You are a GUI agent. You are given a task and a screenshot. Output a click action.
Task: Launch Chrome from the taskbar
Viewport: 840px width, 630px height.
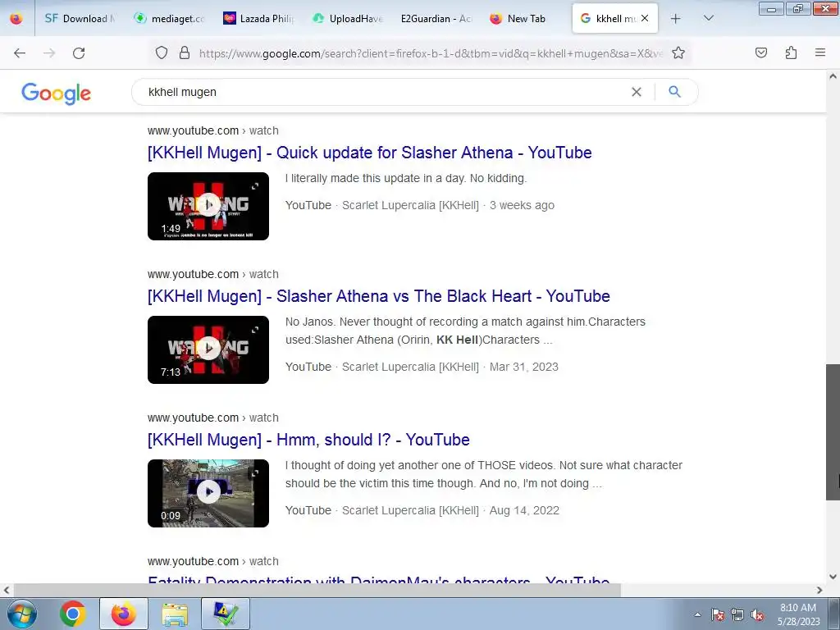tap(73, 614)
